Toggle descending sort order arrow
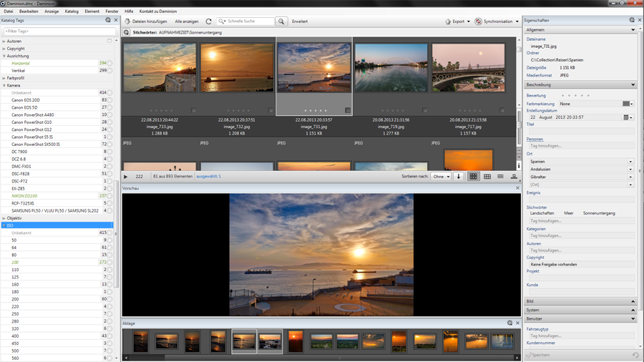 pos(459,176)
